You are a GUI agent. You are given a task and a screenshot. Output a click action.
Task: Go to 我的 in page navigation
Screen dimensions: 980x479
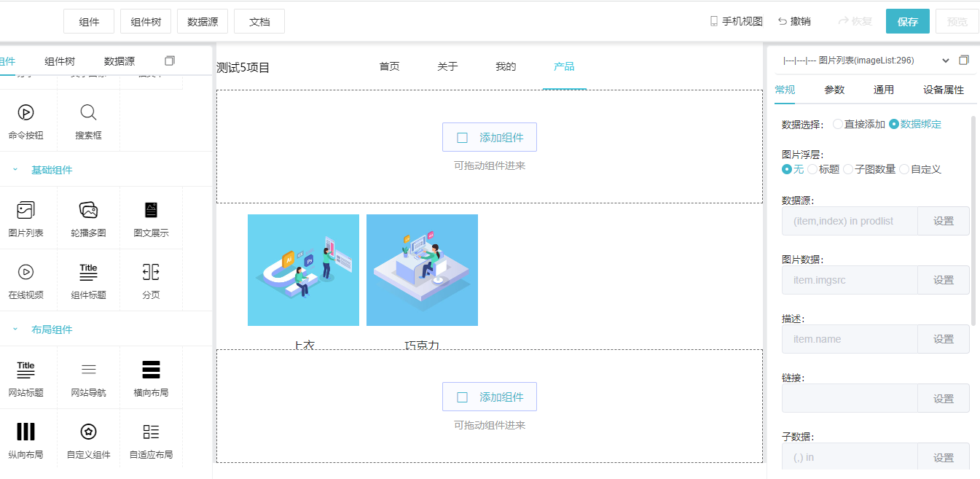506,66
